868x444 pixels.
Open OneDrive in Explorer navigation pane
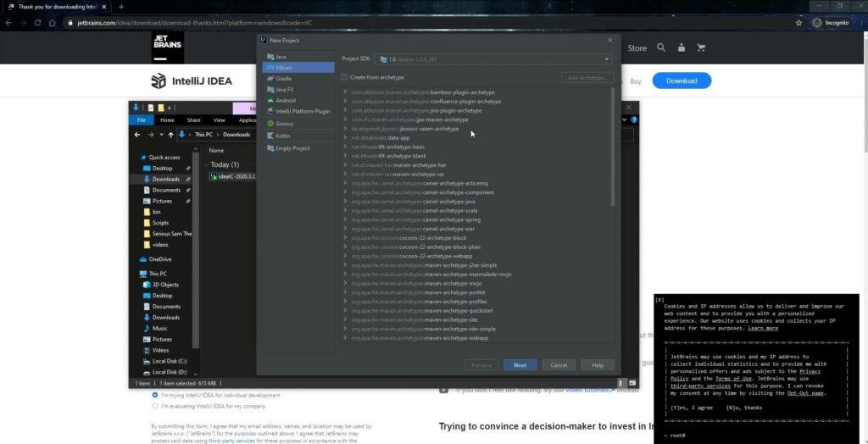tap(160, 259)
